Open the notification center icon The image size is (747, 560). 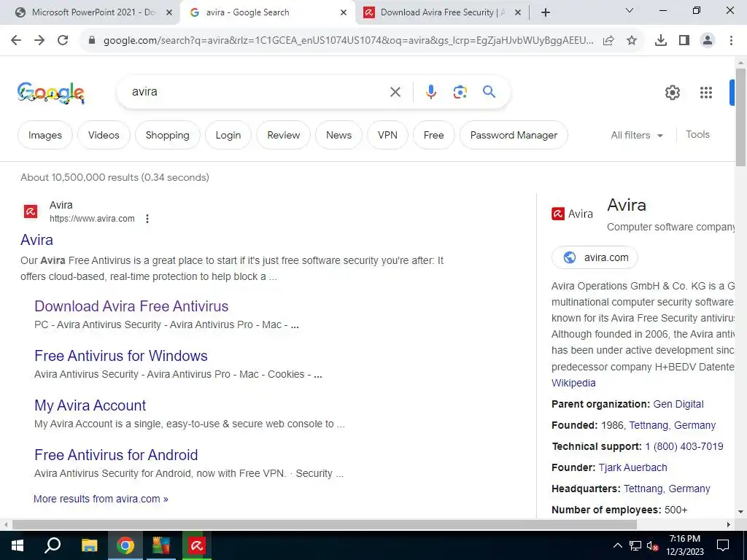click(723, 545)
